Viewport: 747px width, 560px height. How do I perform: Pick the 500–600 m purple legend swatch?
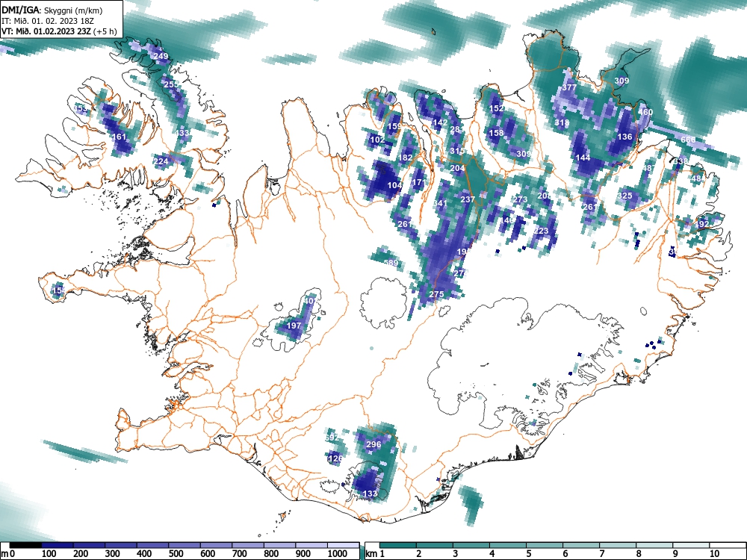(x=185, y=545)
